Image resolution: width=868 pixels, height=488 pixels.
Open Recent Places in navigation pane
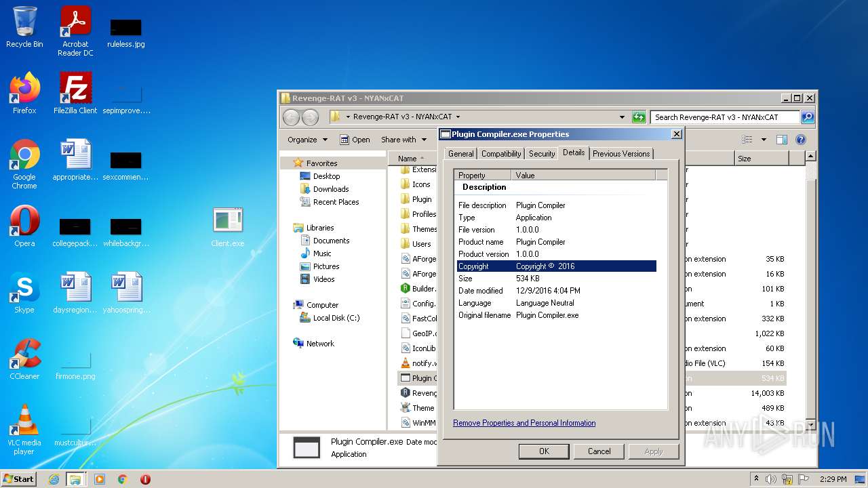(x=336, y=202)
